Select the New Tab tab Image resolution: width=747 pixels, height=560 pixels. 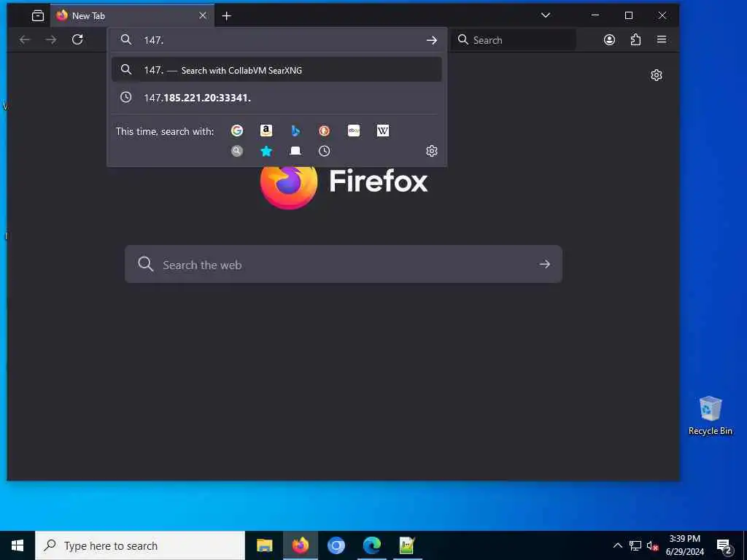[132, 16]
